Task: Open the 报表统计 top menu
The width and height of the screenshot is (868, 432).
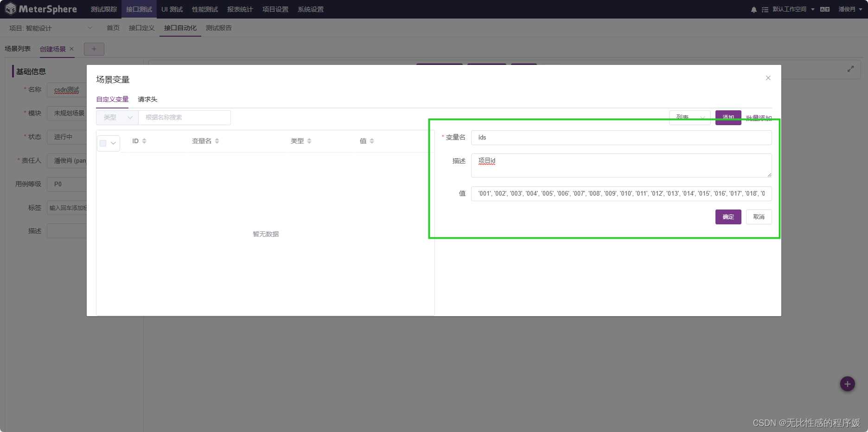Action: click(x=240, y=9)
